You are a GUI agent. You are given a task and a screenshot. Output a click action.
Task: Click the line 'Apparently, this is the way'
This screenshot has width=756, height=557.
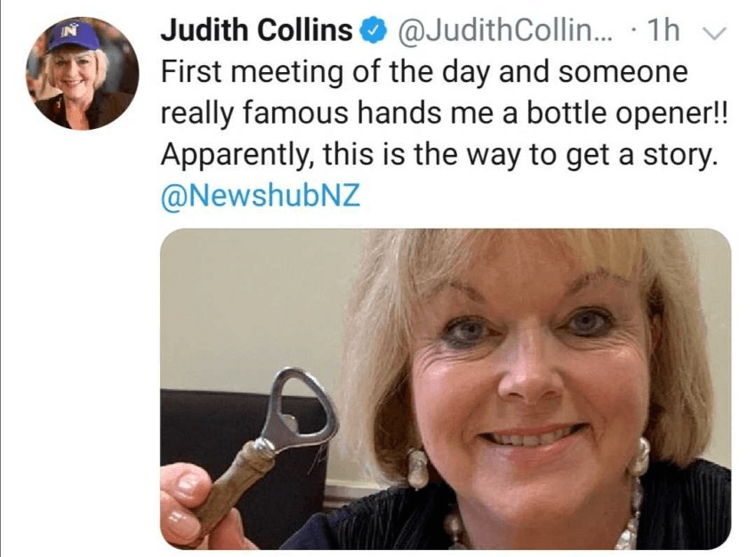click(342, 156)
